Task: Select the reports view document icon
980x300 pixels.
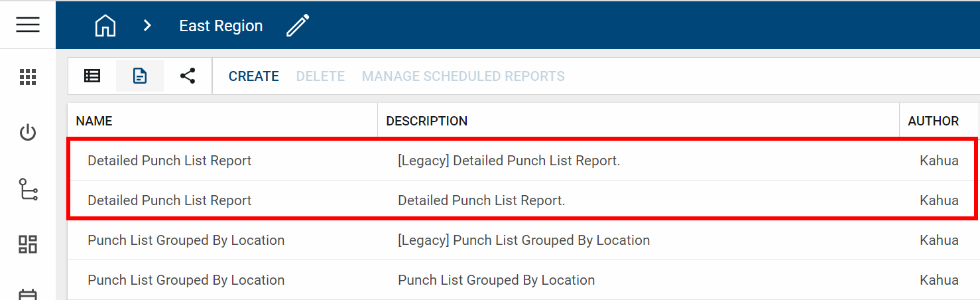Action: pyautogui.click(x=140, y=76)
